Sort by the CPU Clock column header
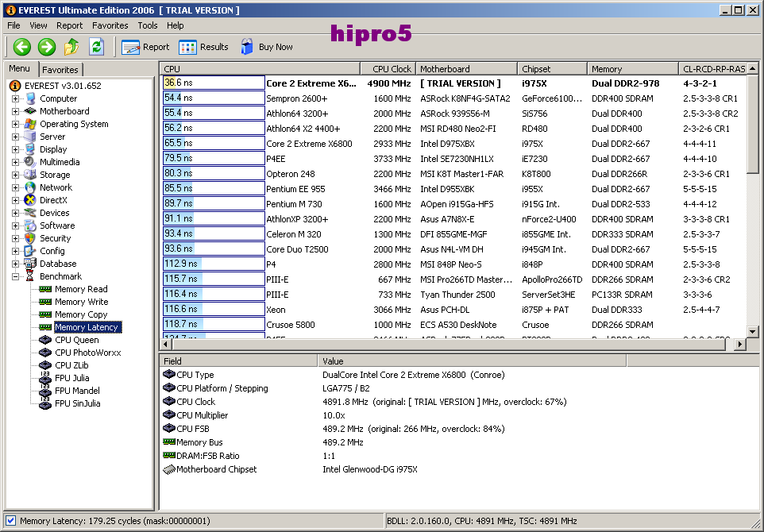This screenshot has width=764, height=532. [x=388, y=69]
